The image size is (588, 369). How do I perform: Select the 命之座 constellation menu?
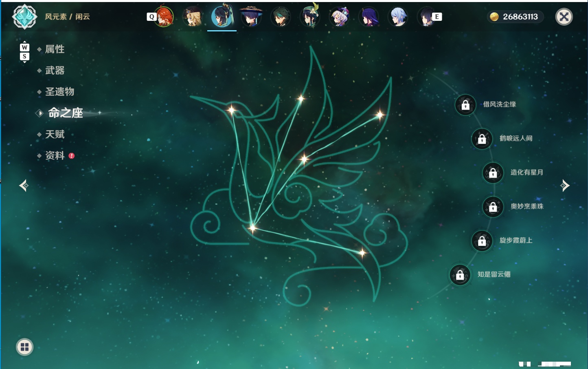click(66, 113)
